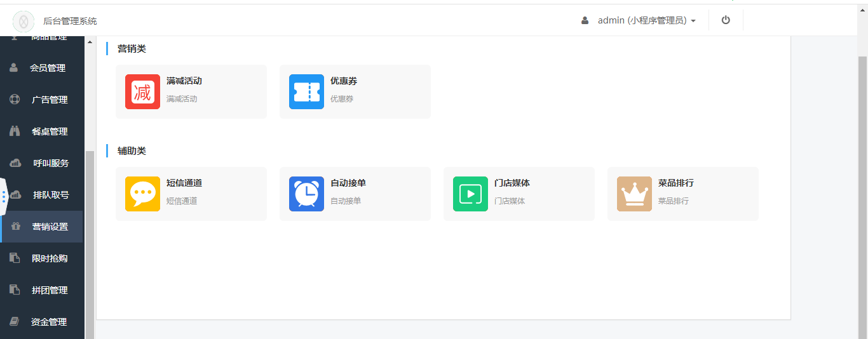Click the 后台管理系统 title link
868x339 pixels.
click(x=70, y=21)
